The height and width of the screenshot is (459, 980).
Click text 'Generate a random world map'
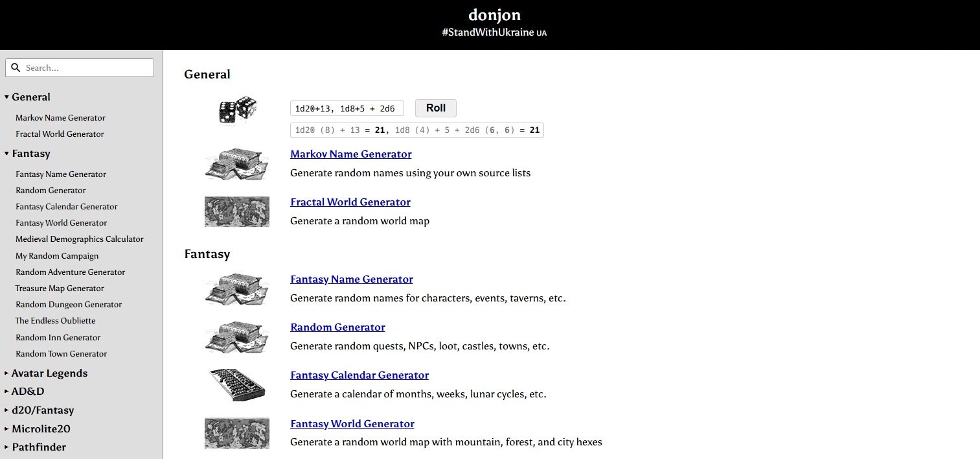359,221
